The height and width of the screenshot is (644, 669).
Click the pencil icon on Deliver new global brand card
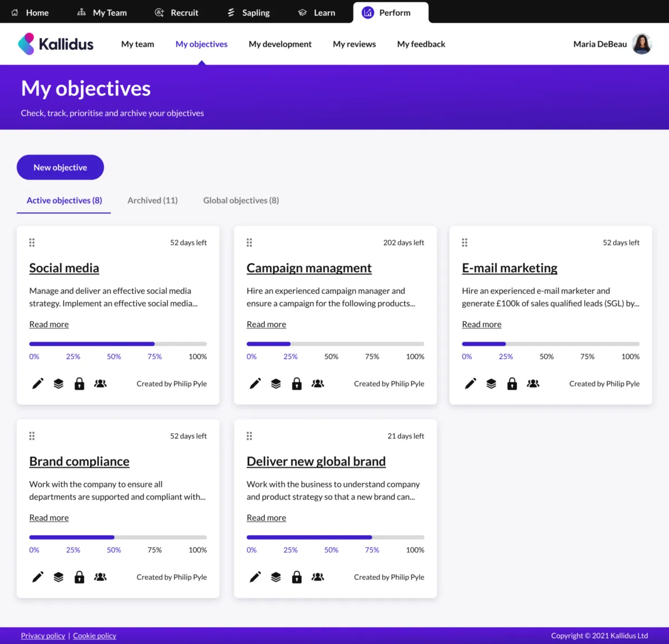(255, 577)
